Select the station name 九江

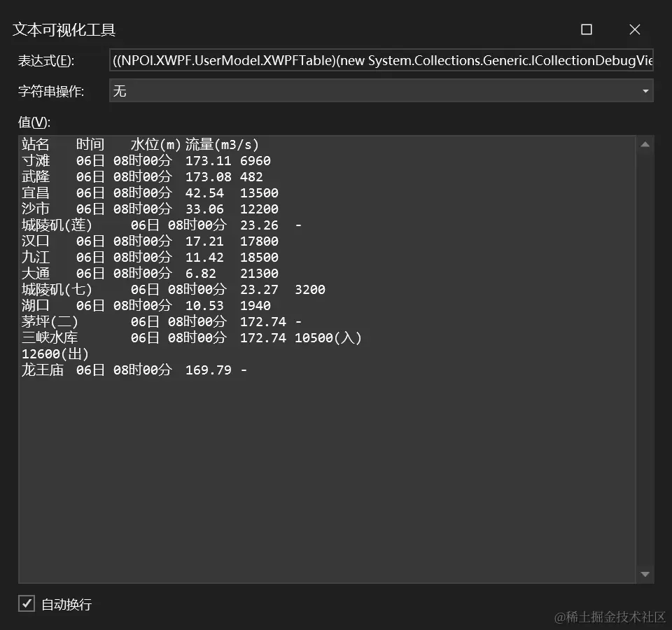pos(36,257)
